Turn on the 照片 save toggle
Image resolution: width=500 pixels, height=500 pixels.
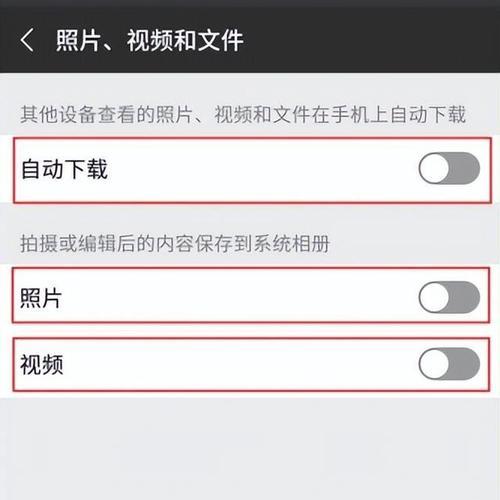coord(449,297)
